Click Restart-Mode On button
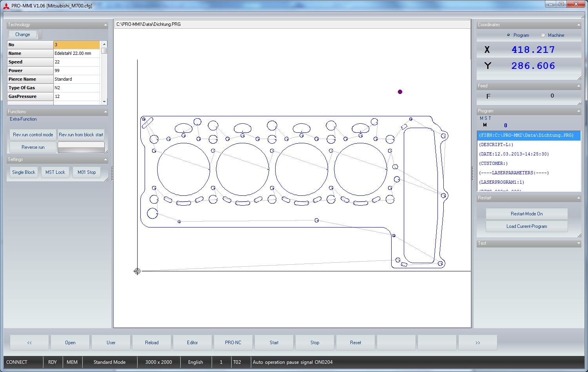The image size is (588, 372). [x=526, y=214]
